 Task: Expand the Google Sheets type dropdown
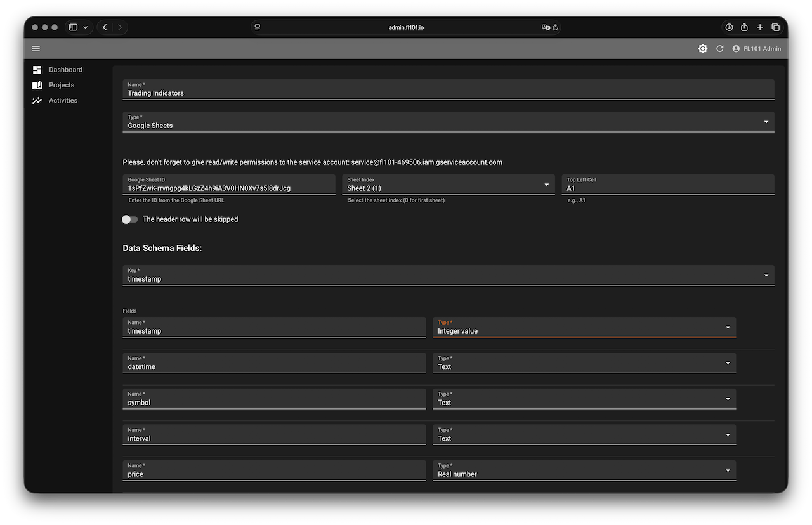[766, 122]
